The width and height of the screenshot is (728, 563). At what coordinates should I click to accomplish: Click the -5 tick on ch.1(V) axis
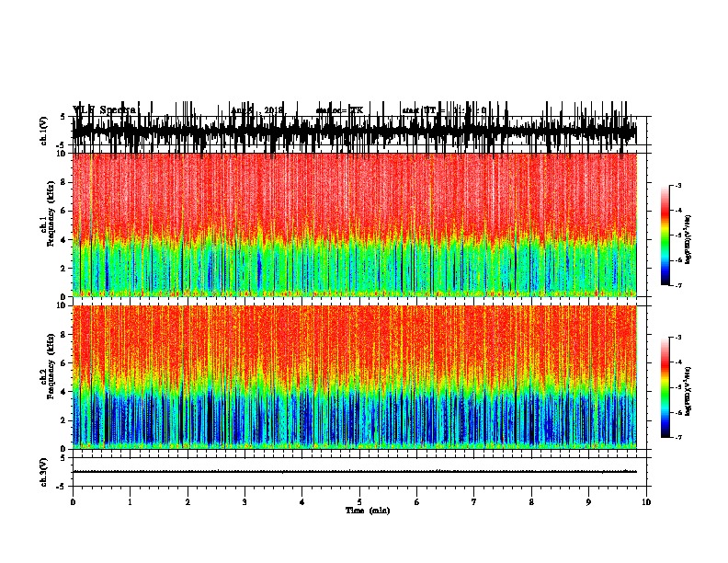pyautogui.click(x=62, y=145)
